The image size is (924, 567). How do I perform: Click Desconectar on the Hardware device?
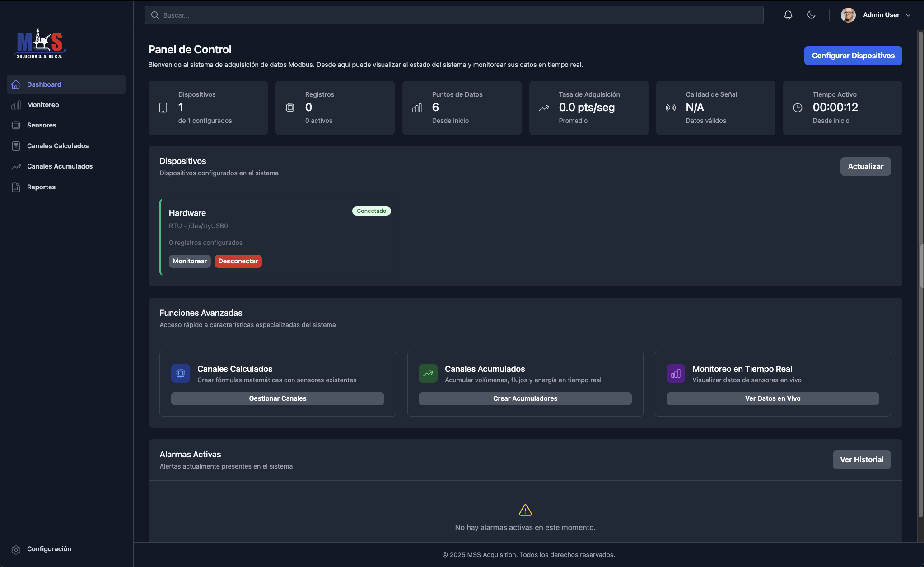[x=238, y=261]
